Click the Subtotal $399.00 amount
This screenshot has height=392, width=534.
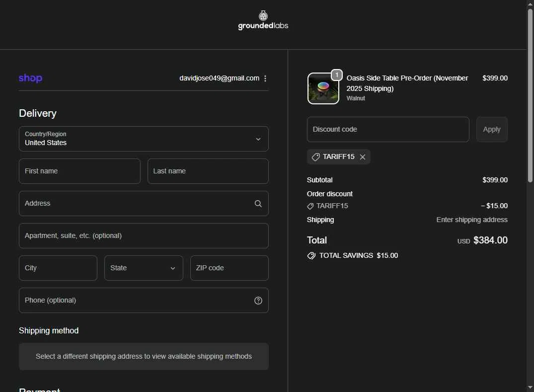(x=495, y=180)
